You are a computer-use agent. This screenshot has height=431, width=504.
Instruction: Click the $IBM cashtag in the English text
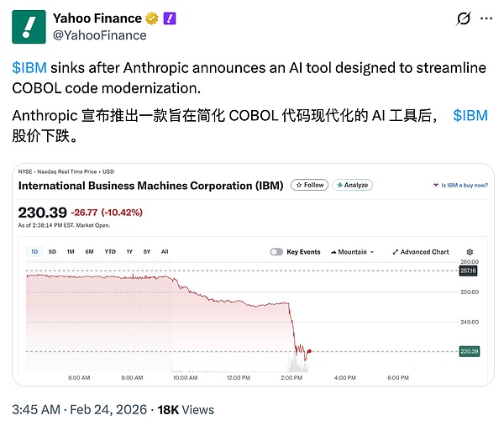pos(29,68)
